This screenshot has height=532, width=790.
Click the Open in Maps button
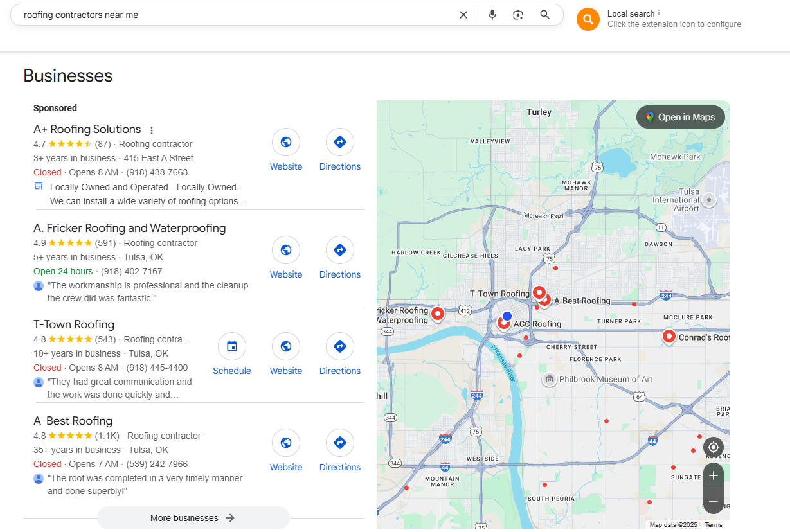[x=681, y=117]
